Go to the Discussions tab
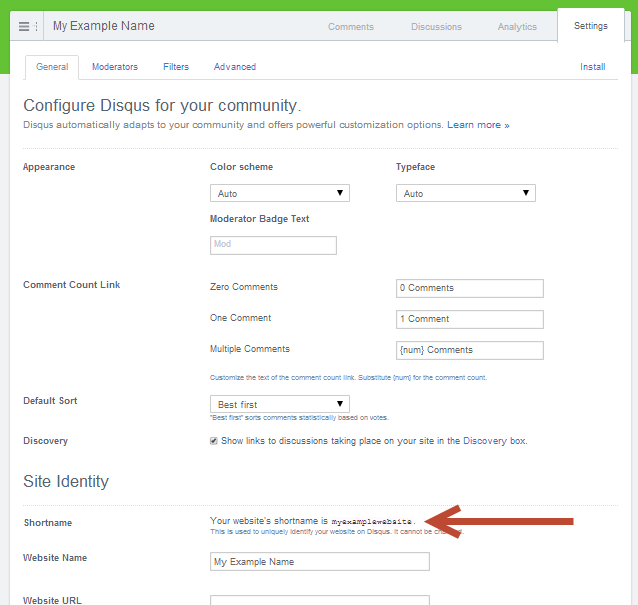Viewport: 638px width, 605px height. pos(436,27)
